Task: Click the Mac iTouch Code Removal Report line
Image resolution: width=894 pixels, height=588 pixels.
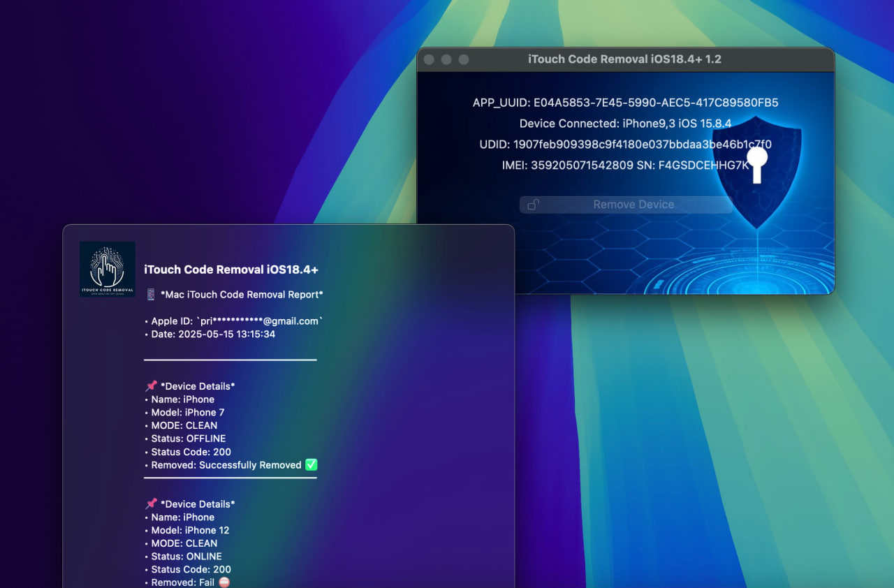Action: tap(242, 295)
